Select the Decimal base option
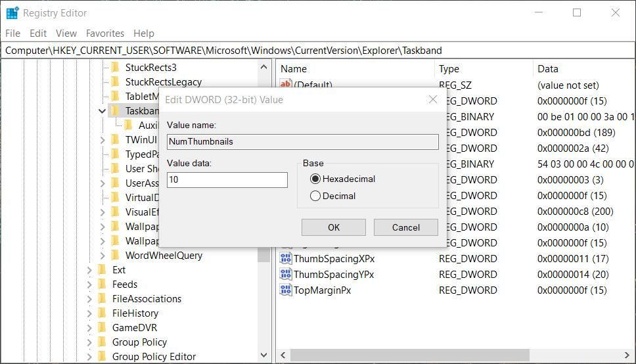Viewport: 636px width, 364px height. coord(315,196)
